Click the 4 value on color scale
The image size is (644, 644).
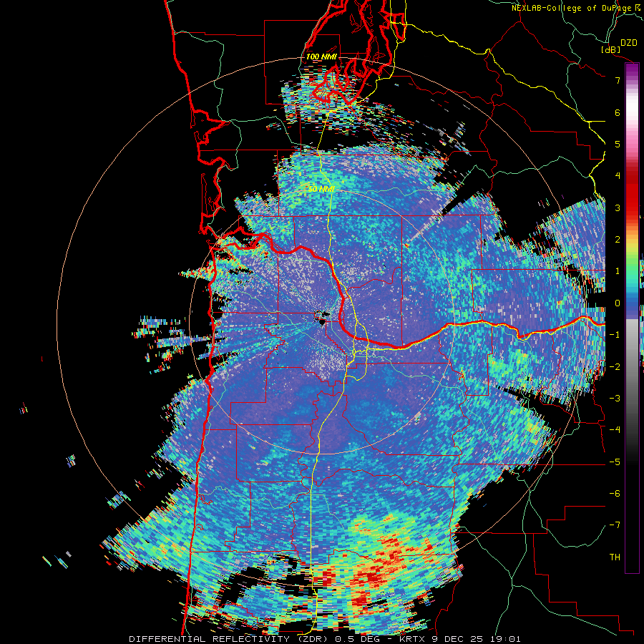point(618,176)
